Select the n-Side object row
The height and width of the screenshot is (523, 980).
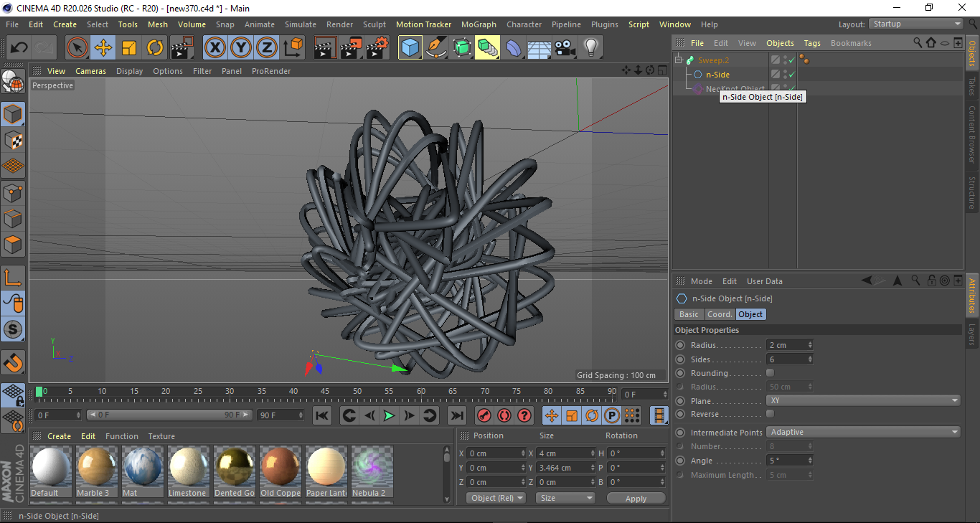pyautogui.click(x=717, y=75)
